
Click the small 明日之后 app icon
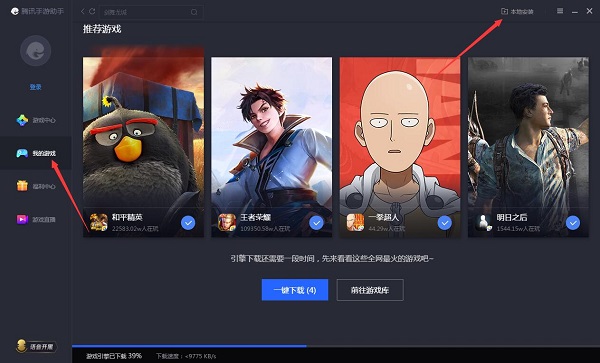point(483,222)
